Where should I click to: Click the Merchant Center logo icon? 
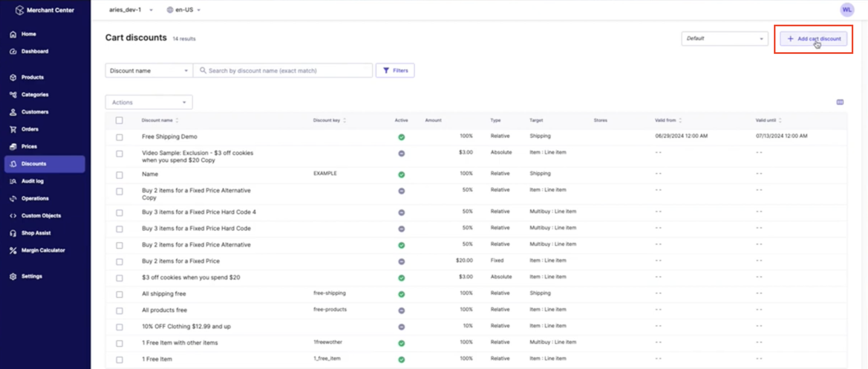20,10
